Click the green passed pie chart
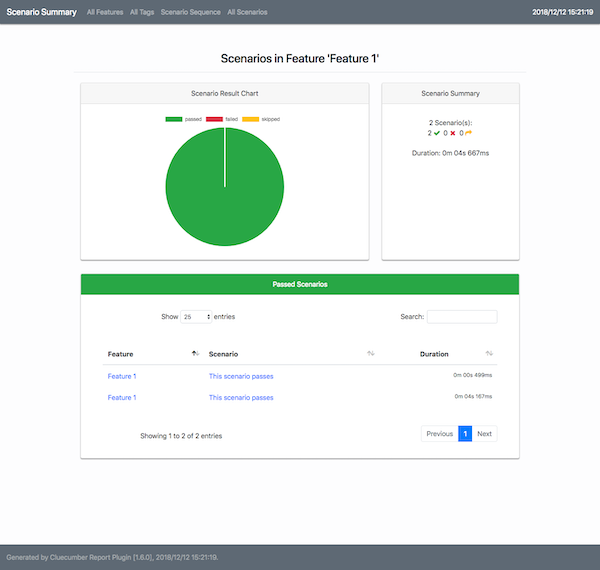Screen dimensions: 600x570 pos(225,187)
